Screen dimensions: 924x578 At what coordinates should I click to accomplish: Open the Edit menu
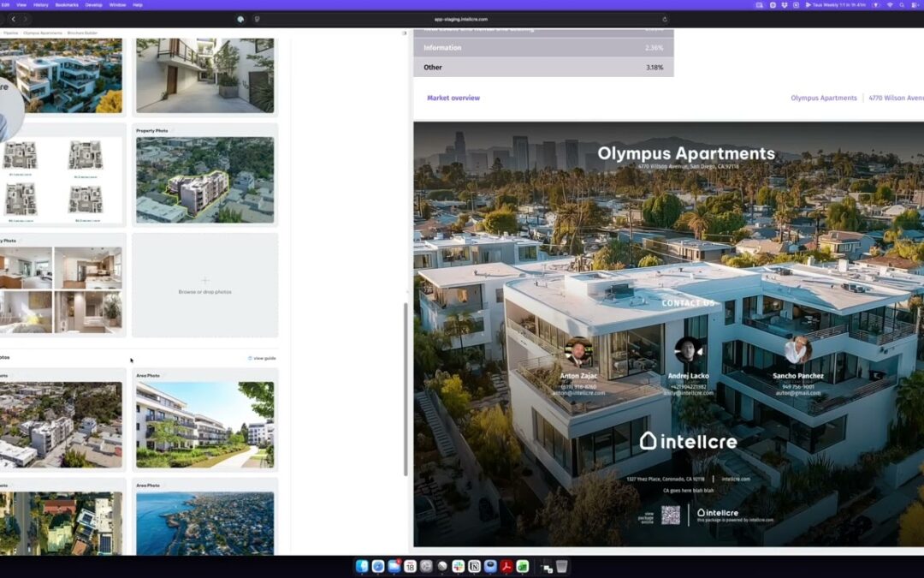(5, 5)
